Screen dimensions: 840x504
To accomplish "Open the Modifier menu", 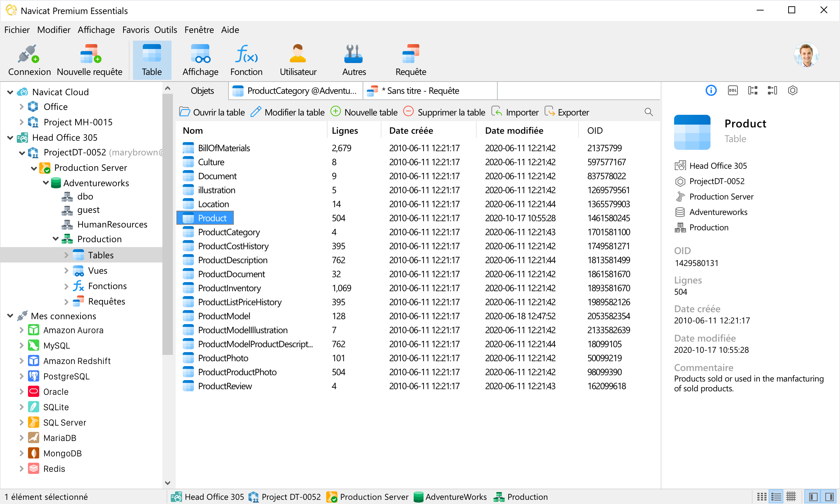I will coord(54,30).
